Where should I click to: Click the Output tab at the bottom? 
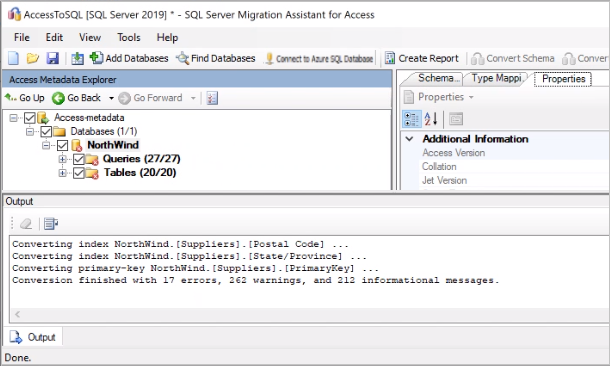[x=33, y=337]
